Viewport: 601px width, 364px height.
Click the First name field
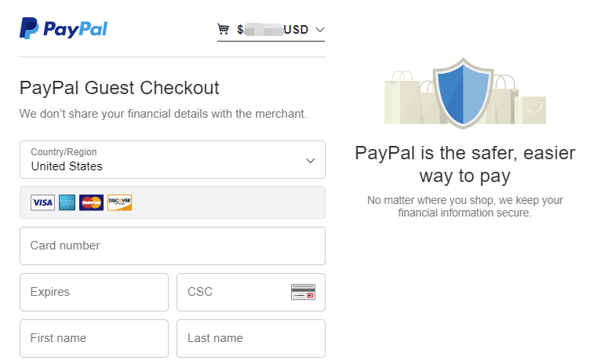coord(93,338)
